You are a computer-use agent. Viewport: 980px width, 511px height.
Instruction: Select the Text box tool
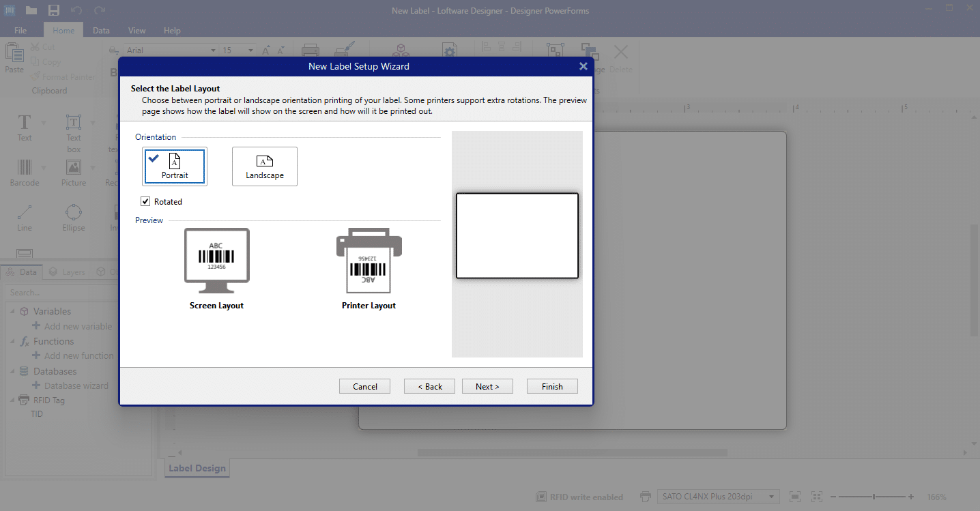pos(73,130)
